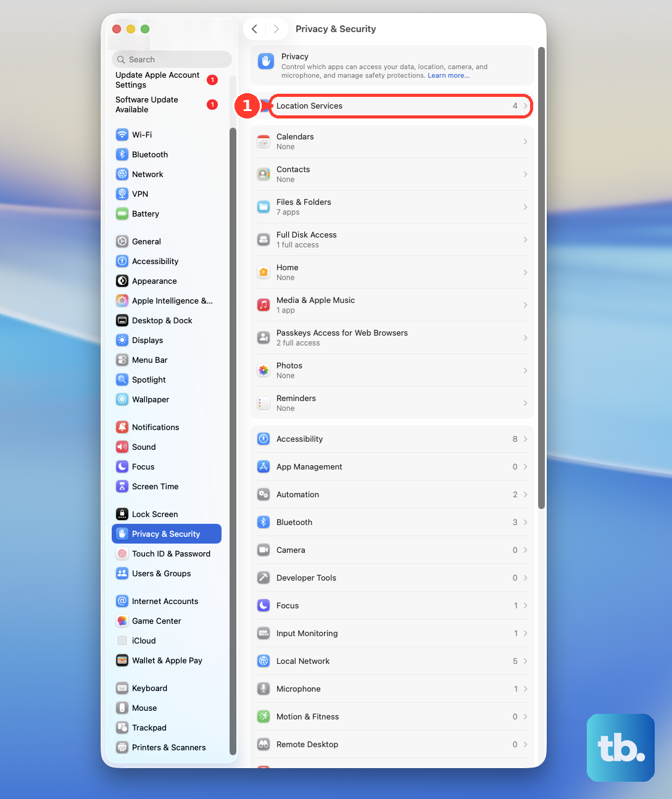Click the Search field
Viewport: 672px width, 799px height.
tap(172, 59)
